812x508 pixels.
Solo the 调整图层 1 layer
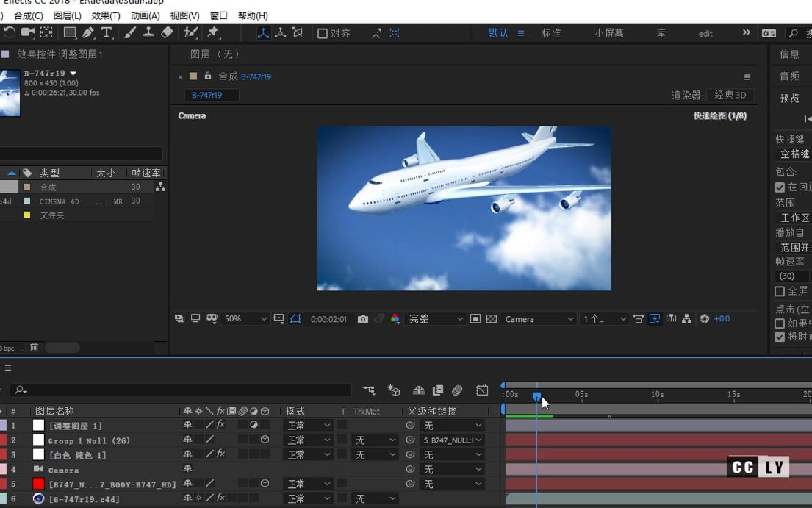pyautogui.click(x=3, y=425)
